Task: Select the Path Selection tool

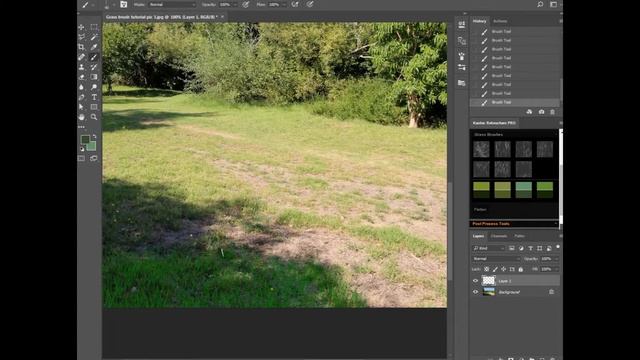Action: pos(82,107)
